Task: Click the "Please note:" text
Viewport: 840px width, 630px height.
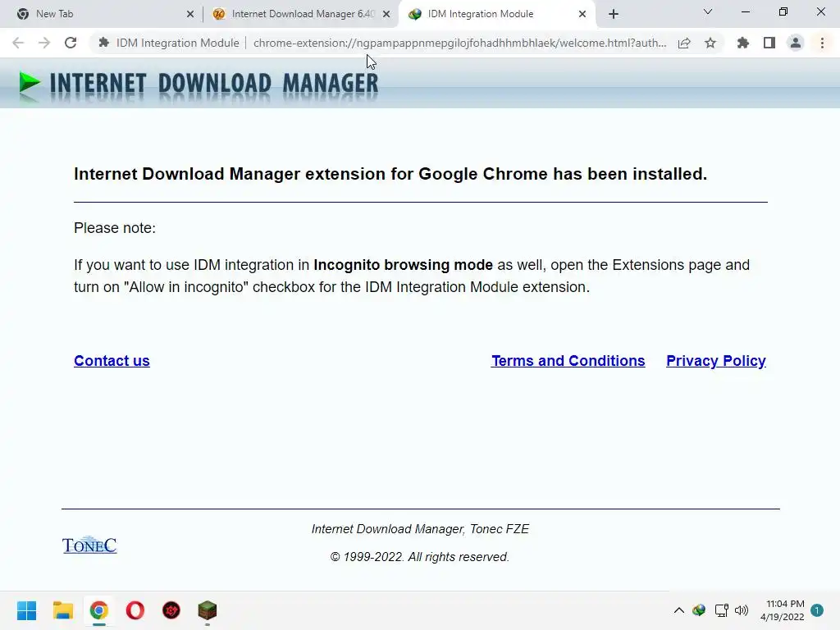Action: click(115, 228)
